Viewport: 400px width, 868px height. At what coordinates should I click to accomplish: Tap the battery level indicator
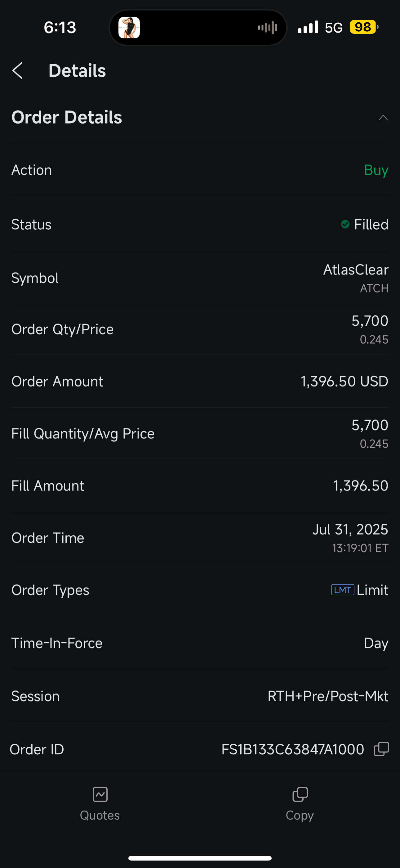tap(363, 27)
